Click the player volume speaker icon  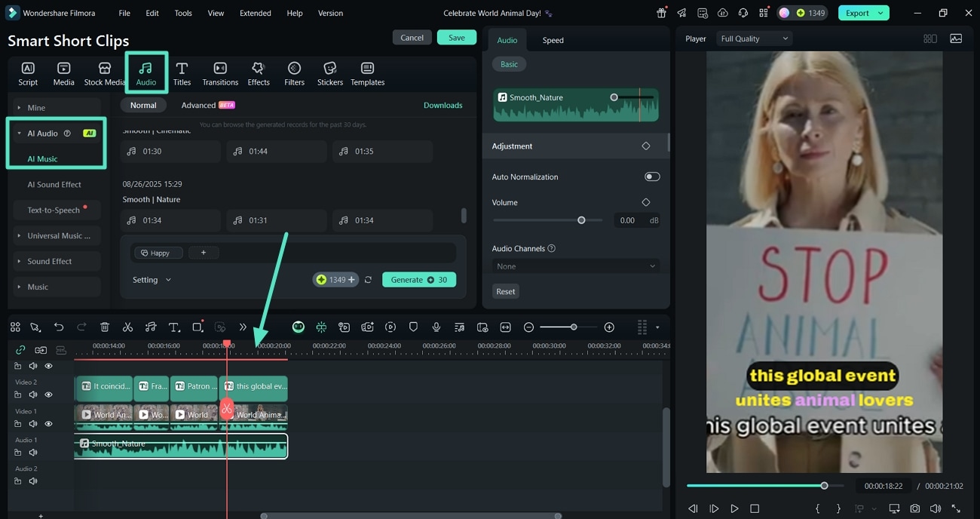(936, 508)
